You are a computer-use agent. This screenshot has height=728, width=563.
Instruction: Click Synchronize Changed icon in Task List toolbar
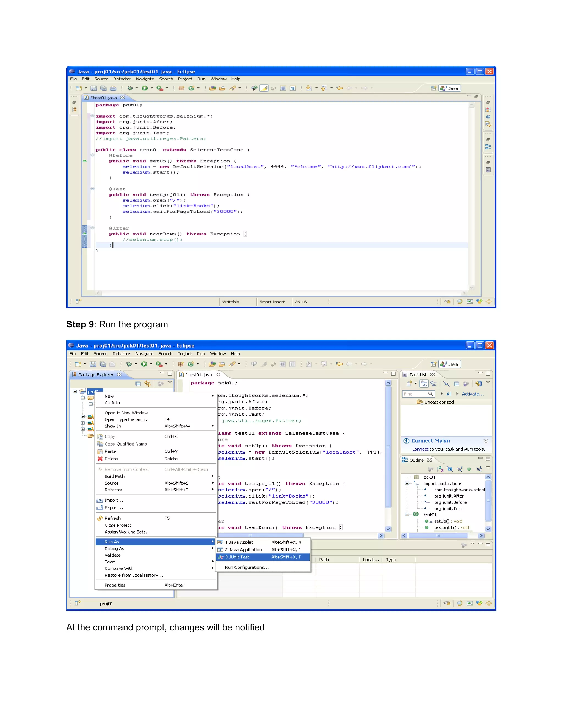(479, 384)
